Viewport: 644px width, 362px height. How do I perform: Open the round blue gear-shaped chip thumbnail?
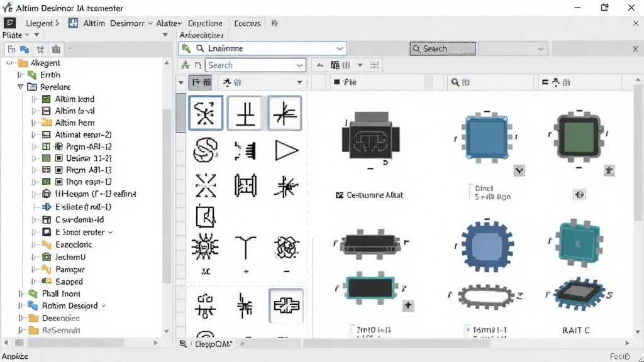tap(487, 246)
